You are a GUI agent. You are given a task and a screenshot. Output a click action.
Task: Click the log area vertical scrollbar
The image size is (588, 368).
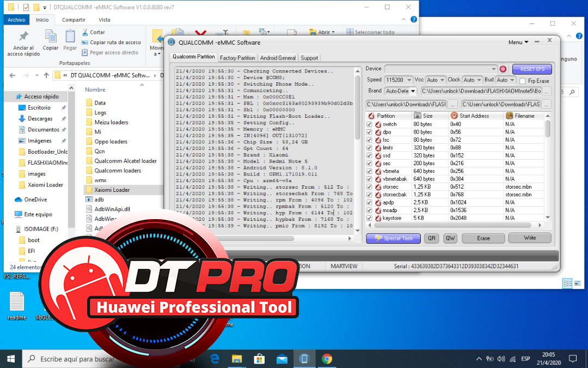coord(357,150)
